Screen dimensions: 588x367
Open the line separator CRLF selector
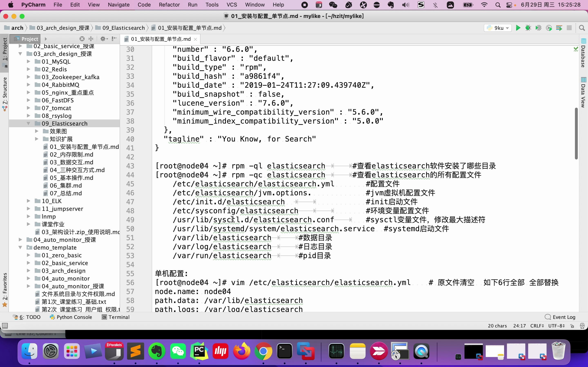536,326
